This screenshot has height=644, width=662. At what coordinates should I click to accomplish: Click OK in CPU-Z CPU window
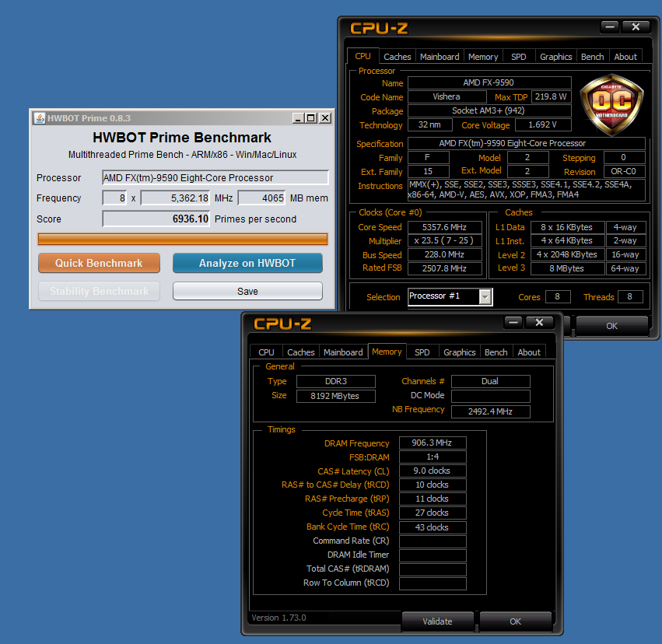(x=611, y=326)
